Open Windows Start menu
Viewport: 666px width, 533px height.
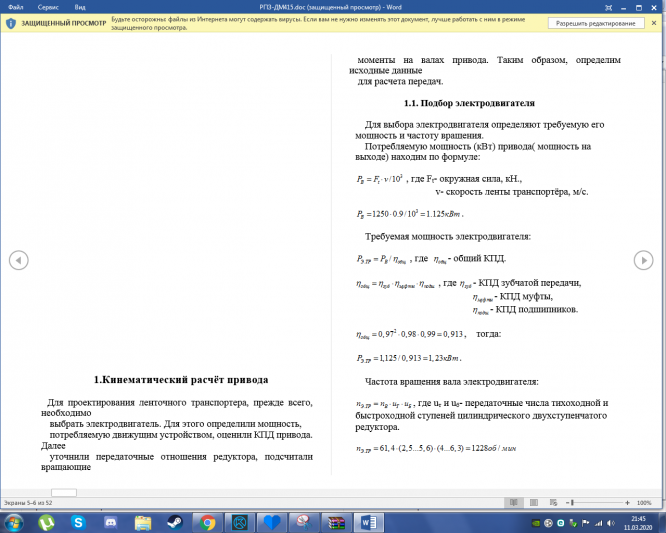tap(14, 522)
